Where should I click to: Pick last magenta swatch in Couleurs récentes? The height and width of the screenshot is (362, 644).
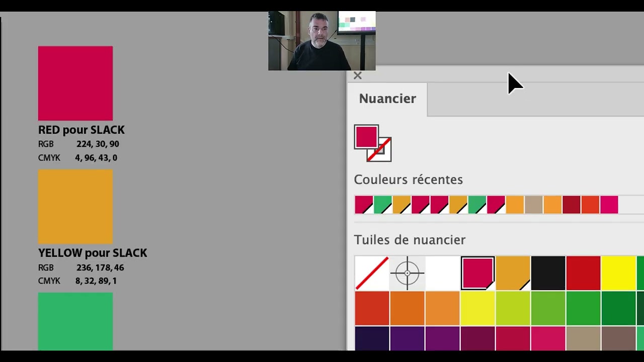[x=609, y=205]
